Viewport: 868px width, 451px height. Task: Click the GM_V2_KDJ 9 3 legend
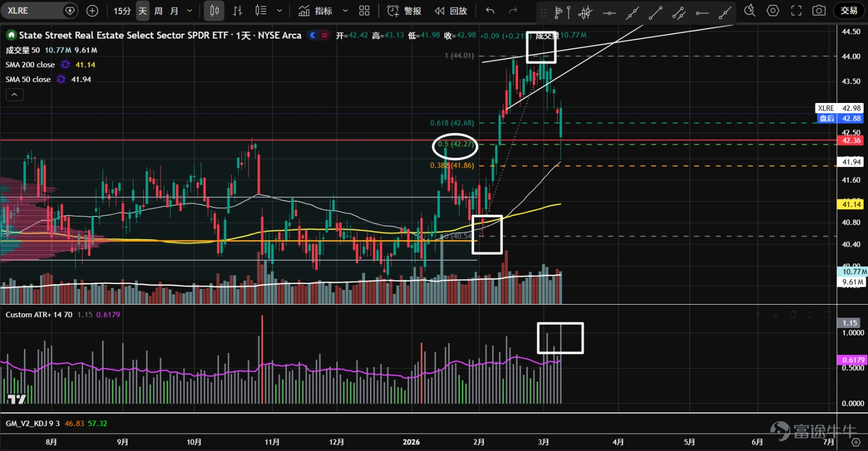[33, 423]
